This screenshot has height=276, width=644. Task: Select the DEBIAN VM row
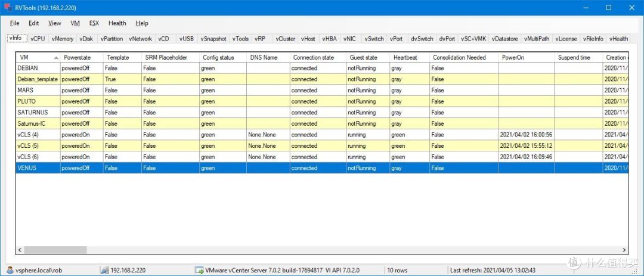pos(322,68)
